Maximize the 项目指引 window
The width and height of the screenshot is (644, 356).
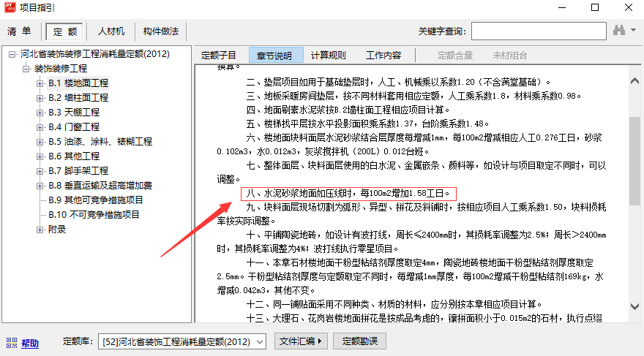point(595,8)
